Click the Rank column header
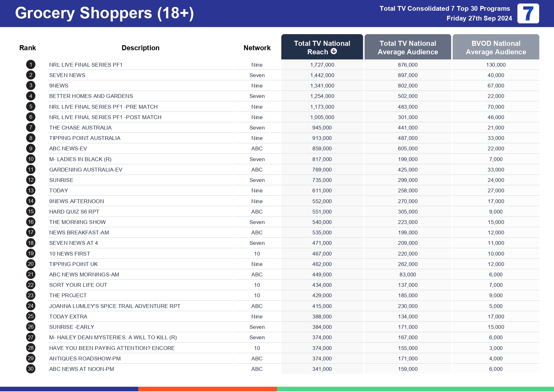The width and height of the screenshot is (554, 392). [27, 48]
